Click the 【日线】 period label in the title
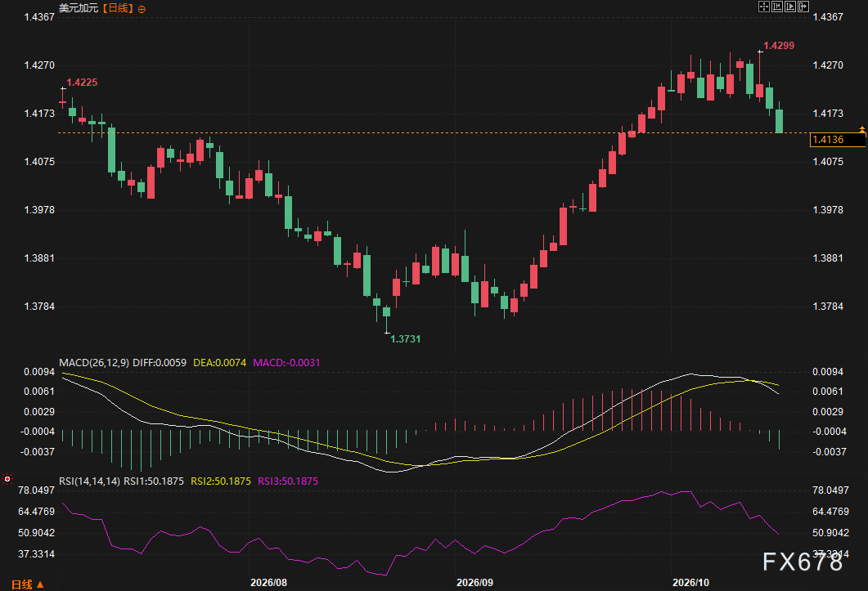868x591 pixels. pos(118,8)
